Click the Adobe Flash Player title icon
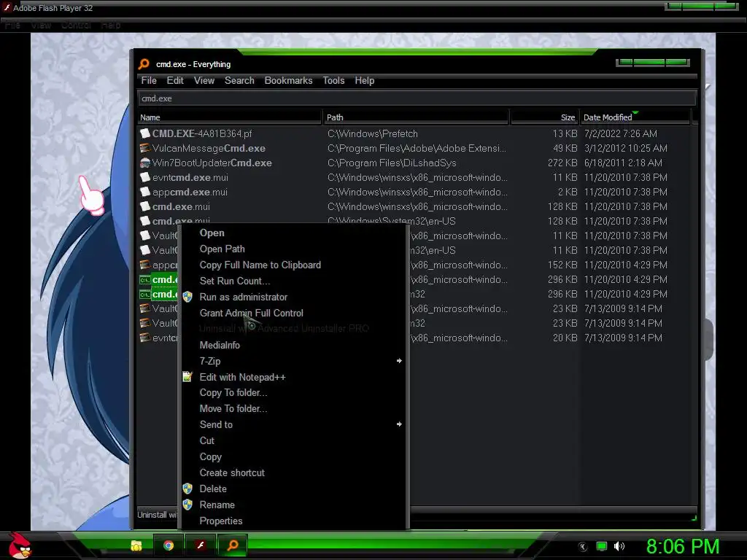Image resolution: width=747 pixels, height=560 pixels. pyautogui.click(x=7, y=7)
